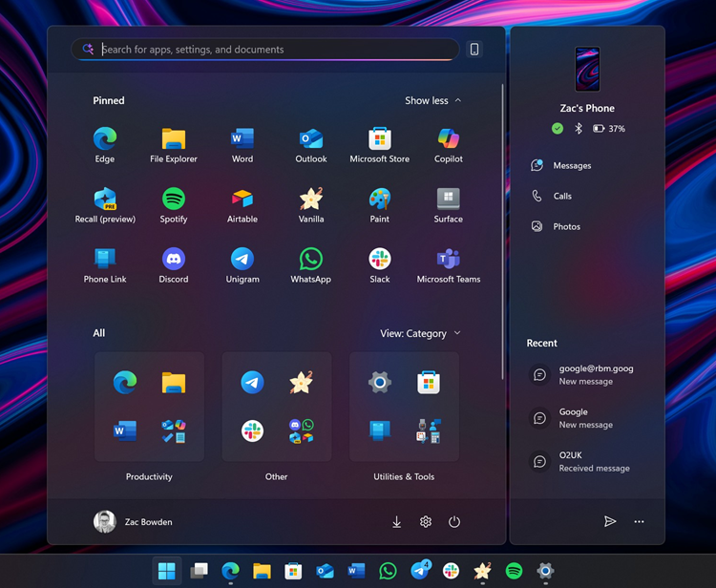Click the search box for apps and settings

point(264,50)
